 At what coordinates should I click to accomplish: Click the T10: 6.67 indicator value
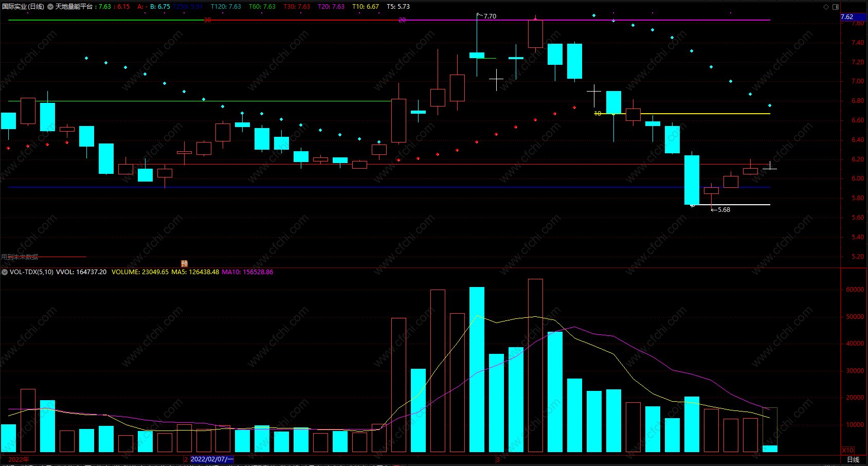coord(366,7)
